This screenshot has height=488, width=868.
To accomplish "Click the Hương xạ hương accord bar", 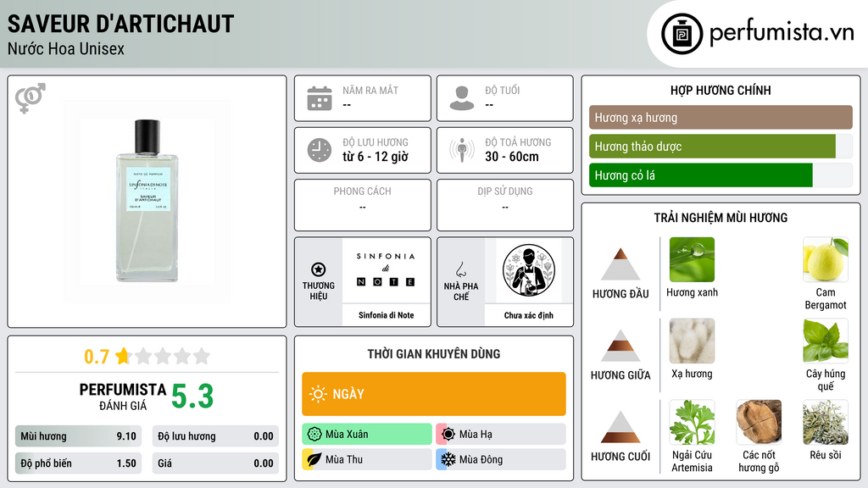I will click(x=721, y=117).
